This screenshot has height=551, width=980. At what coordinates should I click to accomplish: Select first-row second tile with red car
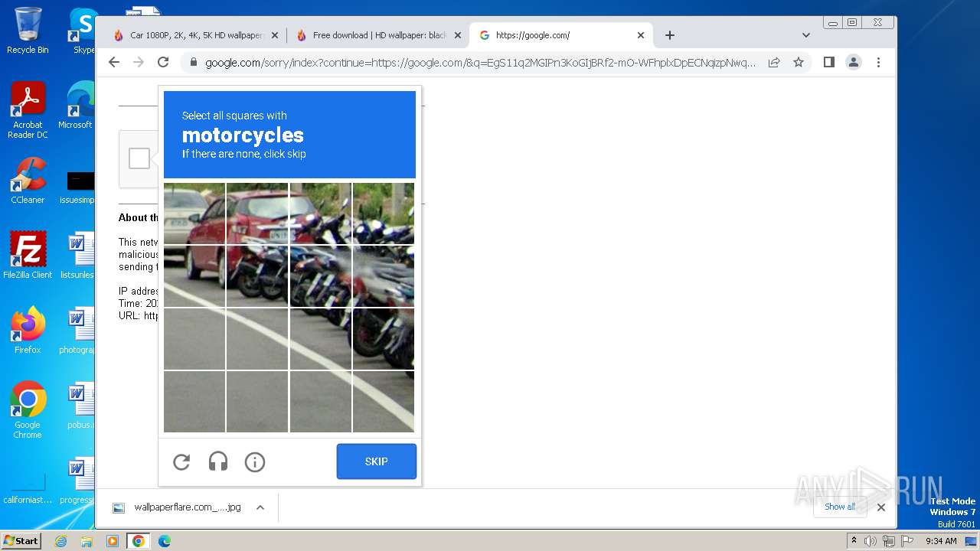click(x=257, y=214)
